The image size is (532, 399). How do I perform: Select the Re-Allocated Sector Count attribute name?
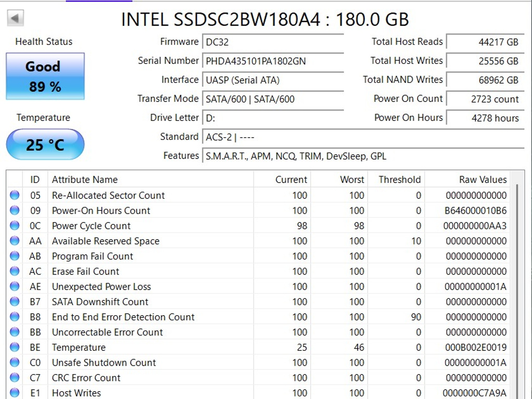point(108,195)
